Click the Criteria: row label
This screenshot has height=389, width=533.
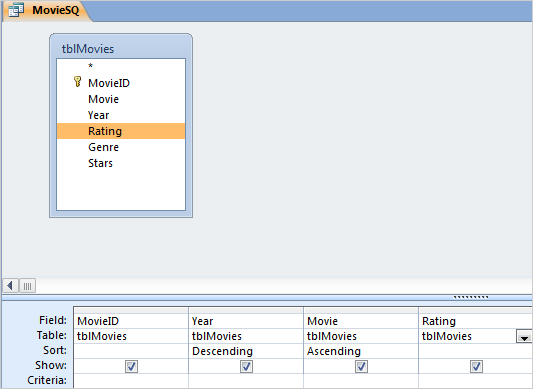pos(47,380)
